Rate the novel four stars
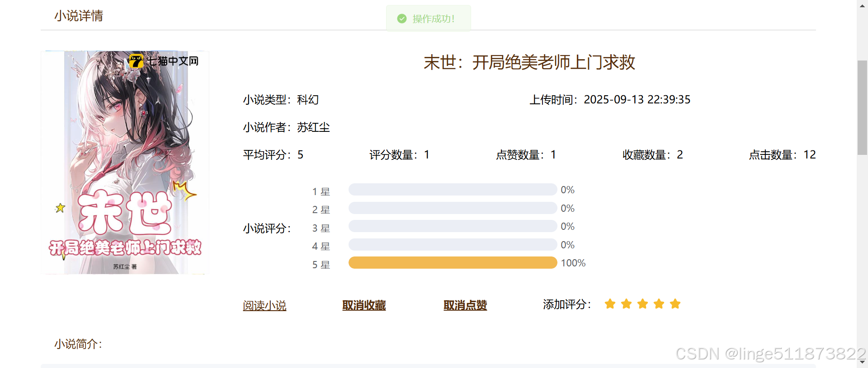Screen dimensions: 868x368 659,304
